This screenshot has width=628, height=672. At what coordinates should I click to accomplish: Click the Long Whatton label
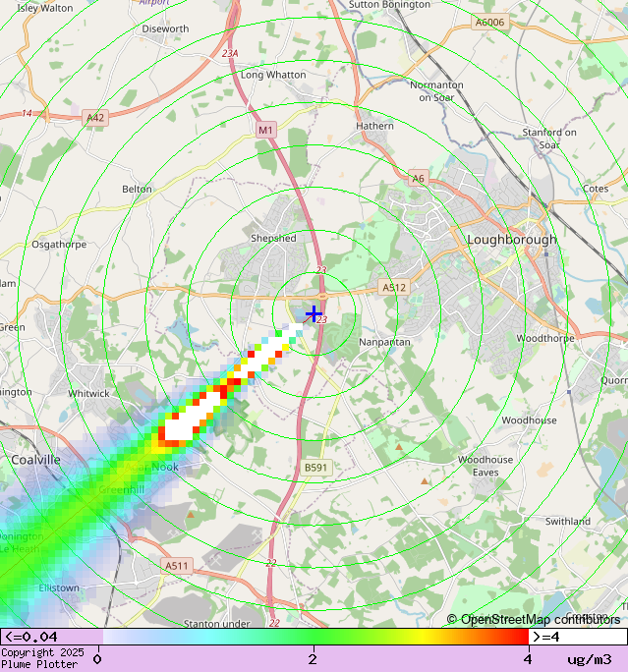pos(273,75)
